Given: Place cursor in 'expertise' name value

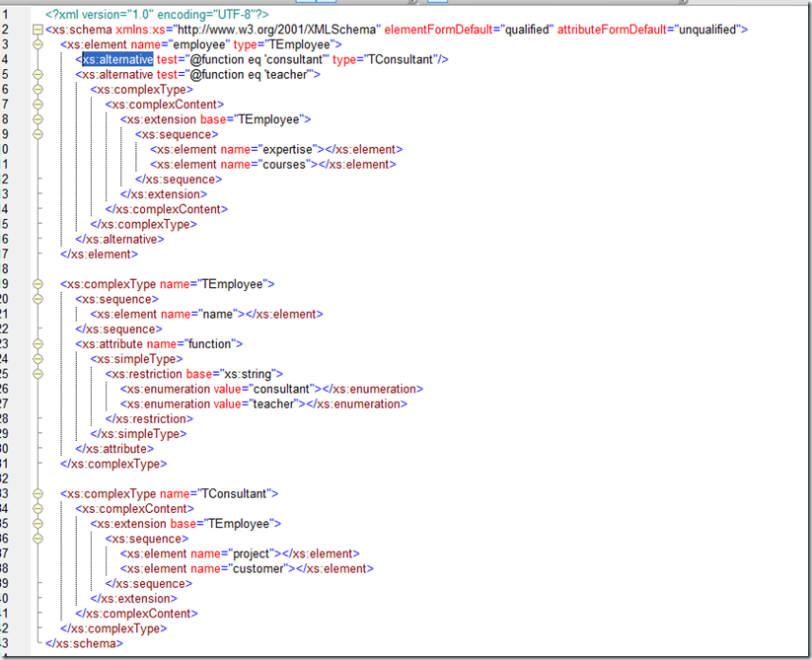Looking at the screenshot, I should pyautogui.click(x=281, y=149).
